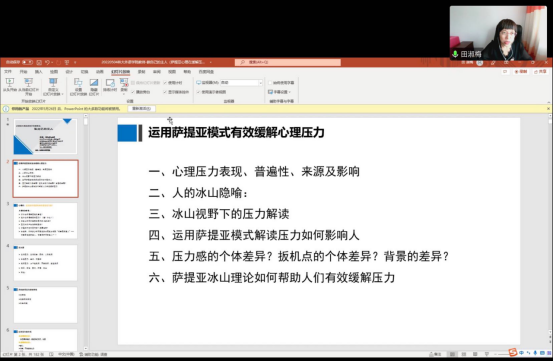Click reactivate button in yellow notification bar
The image size is (554, 361).
click(x=141, y=109)
